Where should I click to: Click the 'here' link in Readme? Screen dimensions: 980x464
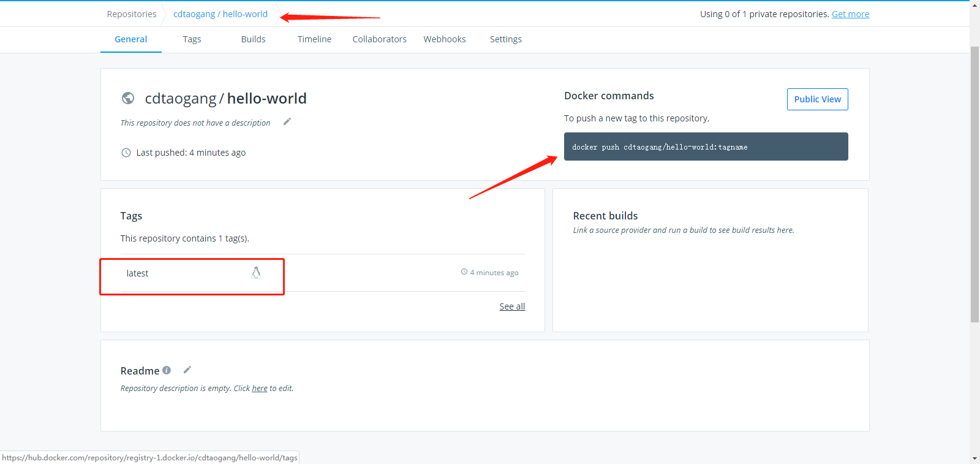(x=260, y=389)
